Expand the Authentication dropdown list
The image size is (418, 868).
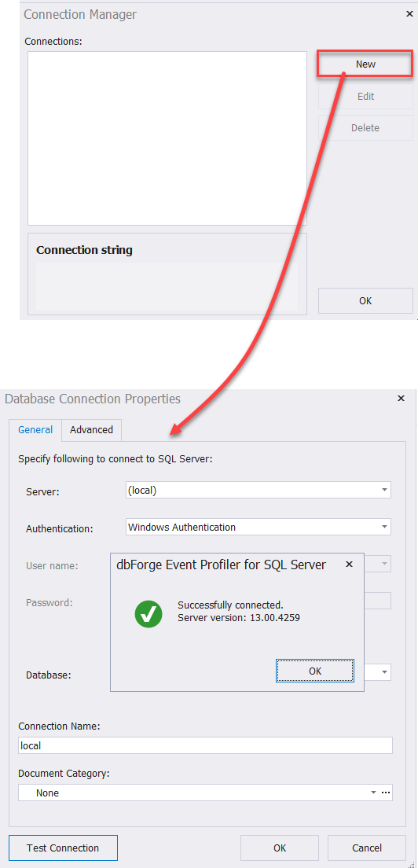pos(384,527)
